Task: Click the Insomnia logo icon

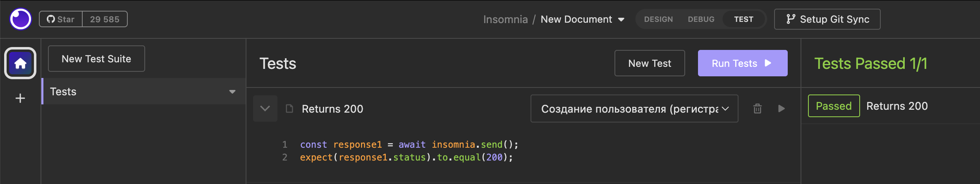Action: tap(21, 19)
